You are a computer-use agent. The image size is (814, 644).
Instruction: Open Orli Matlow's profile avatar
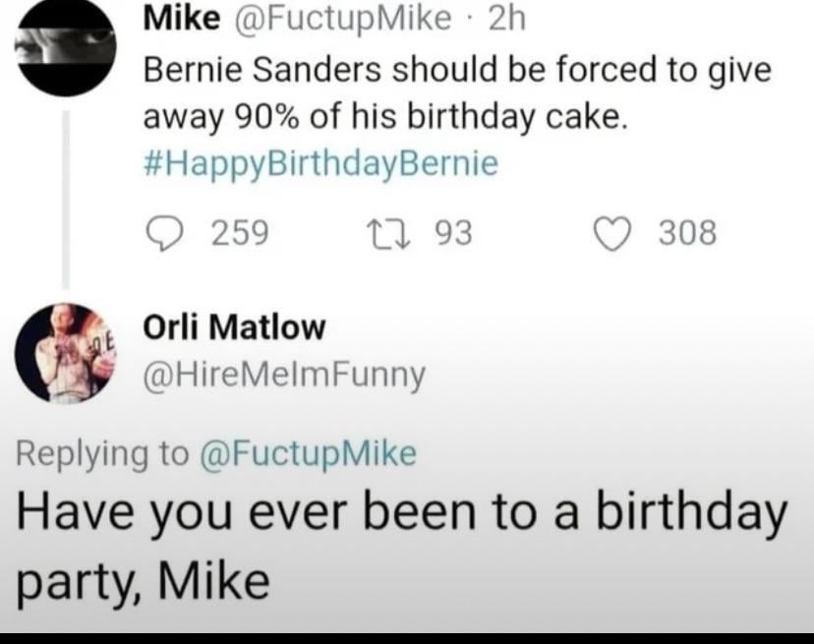[x=68, y=352]
